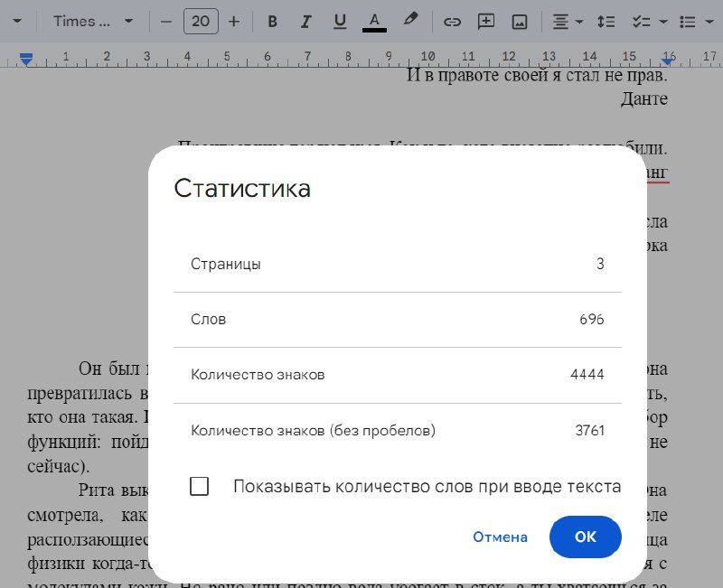Viewport: 723px width, 588px height.
Task: Add a comment using the toolbar icon
Action: tap(486, 22)
